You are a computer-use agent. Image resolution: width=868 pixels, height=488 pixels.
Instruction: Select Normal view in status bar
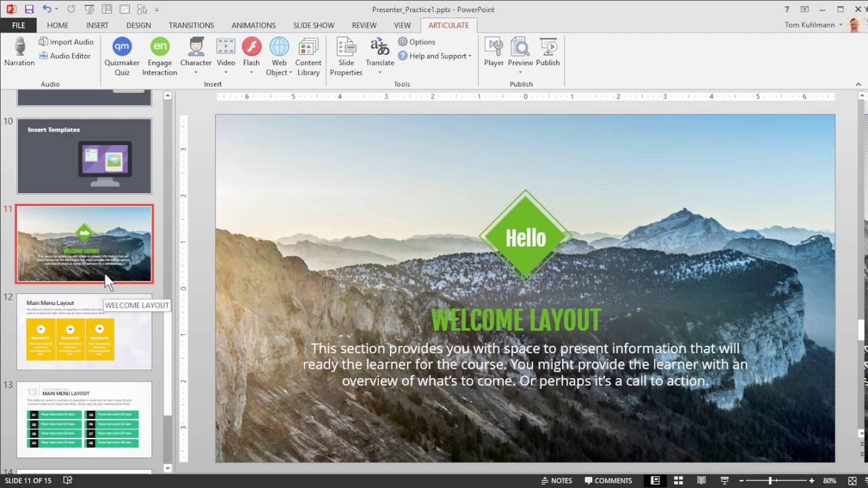point(655,481)
